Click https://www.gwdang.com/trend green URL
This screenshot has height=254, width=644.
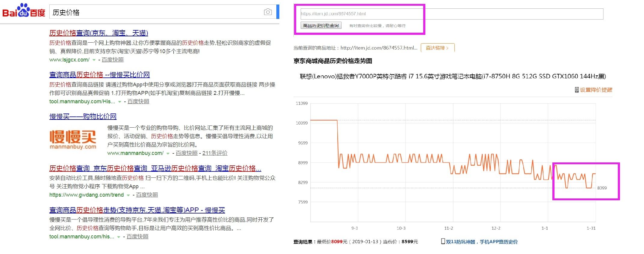[87, 195]
